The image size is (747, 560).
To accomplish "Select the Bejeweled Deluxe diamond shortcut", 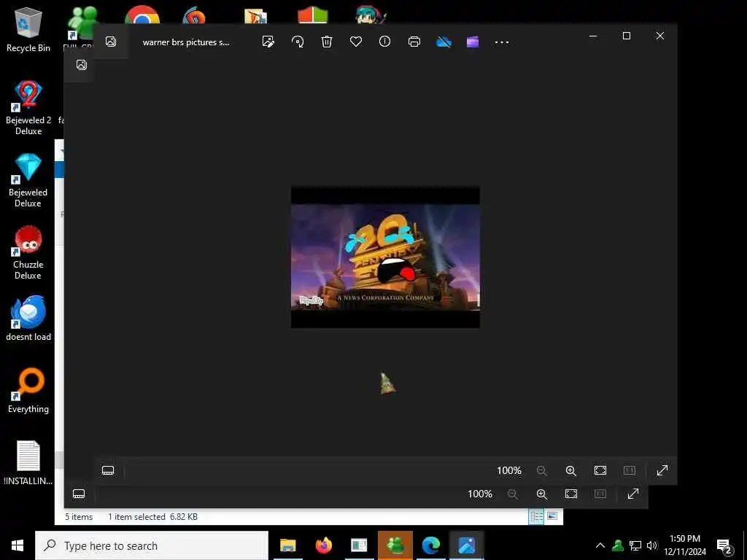I will point(28,181).
